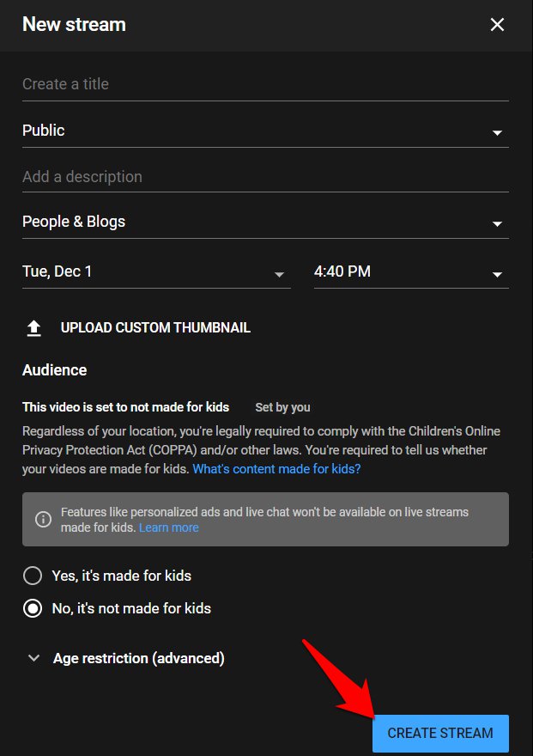Open 'What's content made for kids?' link

click(276, 469)
